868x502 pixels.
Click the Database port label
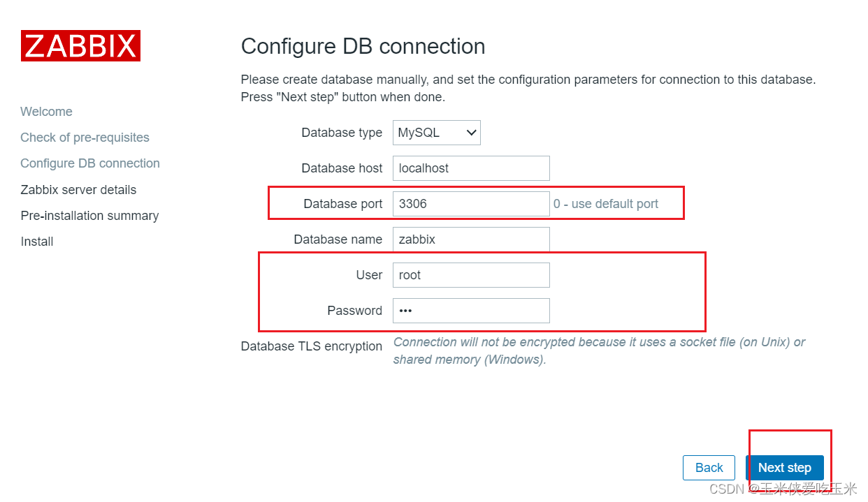[x=343, y=203]
